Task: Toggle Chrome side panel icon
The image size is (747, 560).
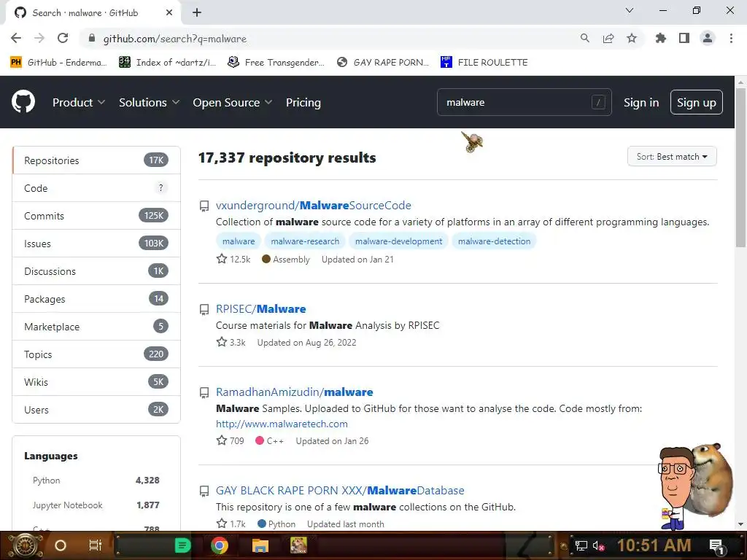Action: pyautogui.click(x=684, y=38)
